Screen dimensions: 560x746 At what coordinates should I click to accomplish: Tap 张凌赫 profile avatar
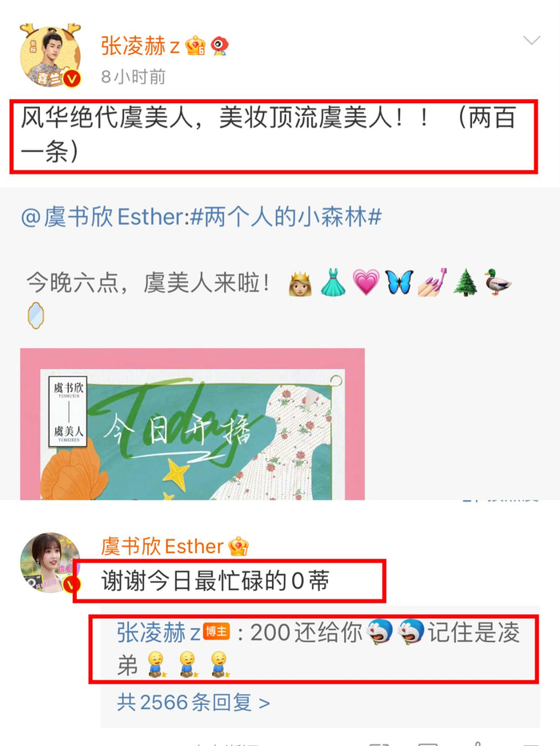coord(50,56)
